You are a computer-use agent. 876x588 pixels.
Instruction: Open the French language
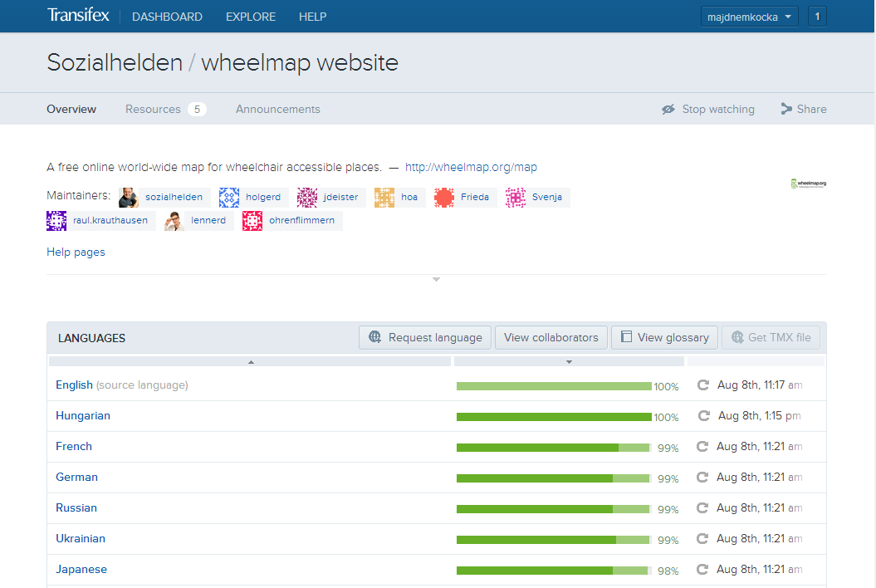74,447
